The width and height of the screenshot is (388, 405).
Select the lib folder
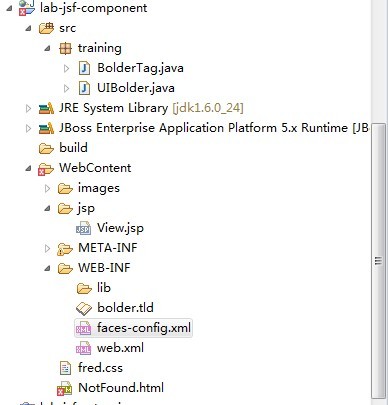point(104,288)
